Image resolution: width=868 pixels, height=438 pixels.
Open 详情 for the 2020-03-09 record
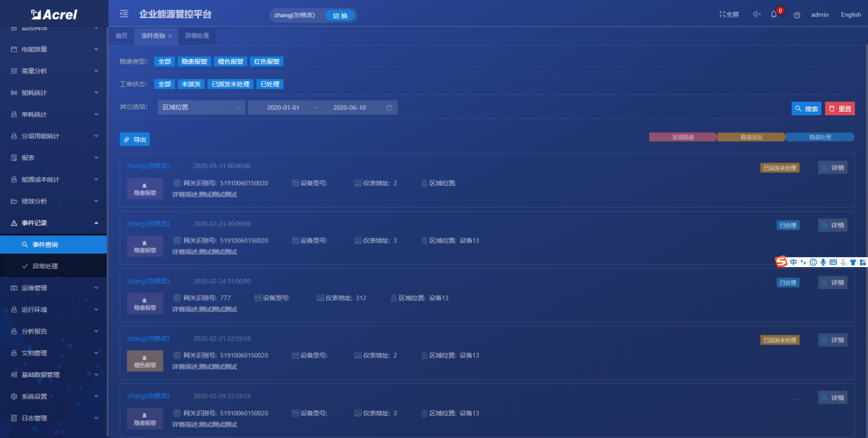click(832, 397)
